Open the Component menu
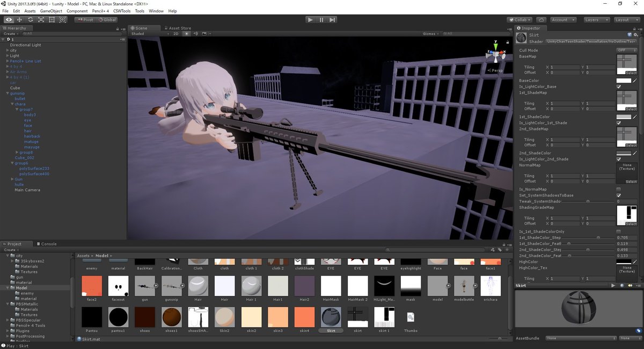The height and width of the screenshot is (349, 644). click(77, 11)
